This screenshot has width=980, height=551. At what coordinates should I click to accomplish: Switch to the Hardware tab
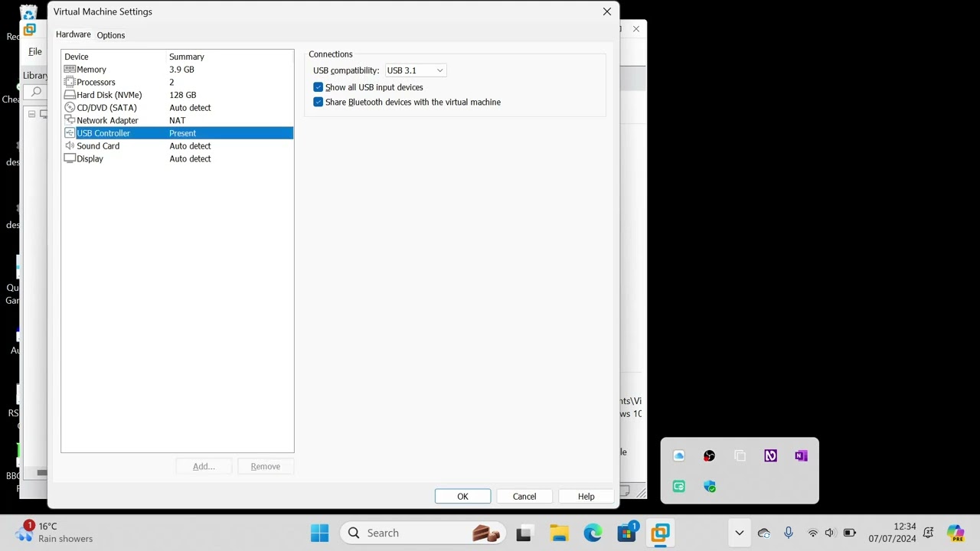point(73,34)
